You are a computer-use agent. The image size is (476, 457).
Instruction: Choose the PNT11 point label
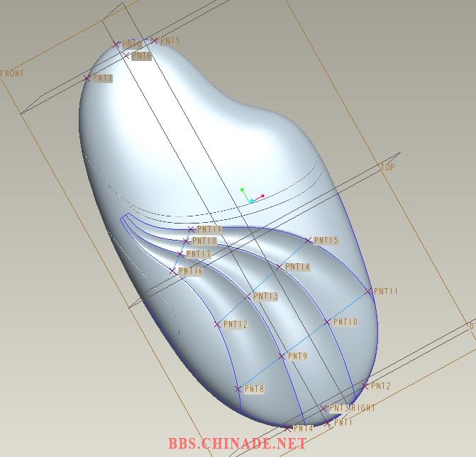point(386,291)
